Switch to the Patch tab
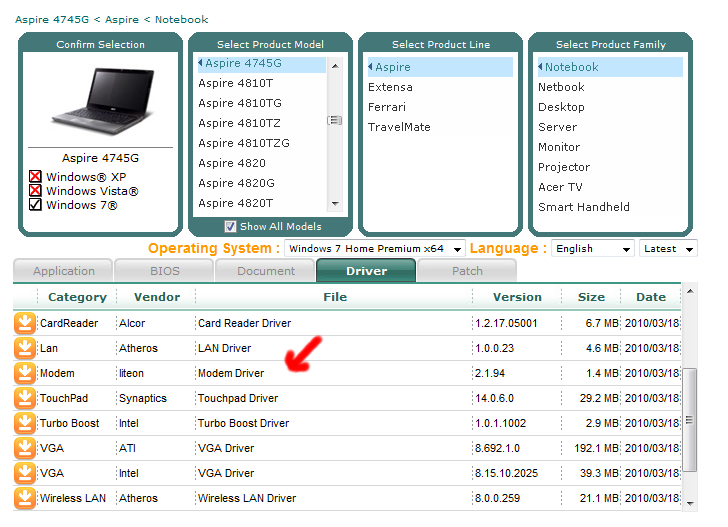728x527 pixels. click(x=467, y=271)
